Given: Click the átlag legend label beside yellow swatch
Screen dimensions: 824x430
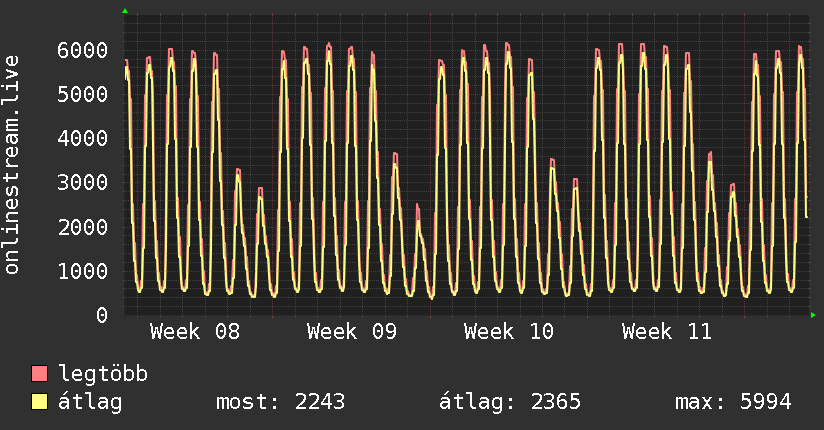Looking at the screenshot, I should click(x=90, y=402).
